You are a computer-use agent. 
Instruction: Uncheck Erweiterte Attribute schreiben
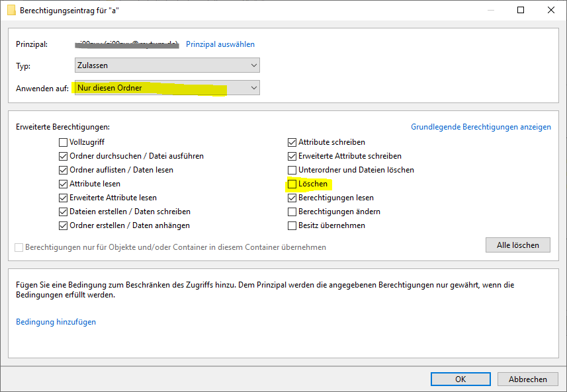pos(292,156)
